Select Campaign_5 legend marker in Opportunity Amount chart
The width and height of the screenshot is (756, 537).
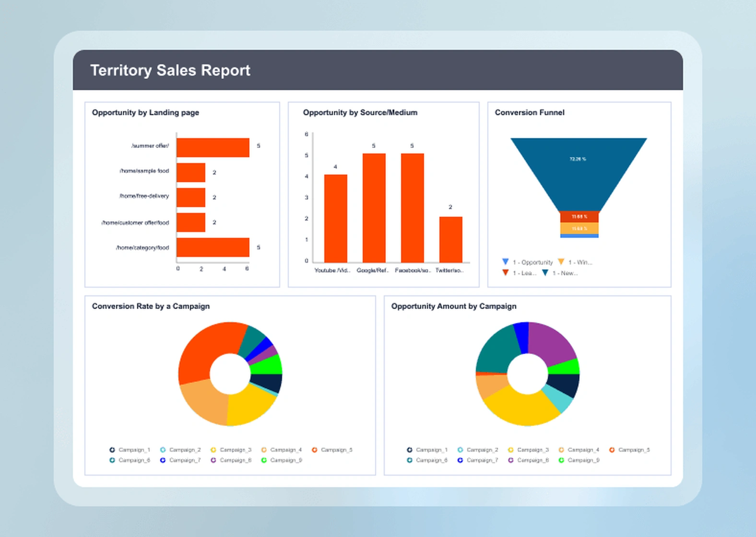pos(612,450)
